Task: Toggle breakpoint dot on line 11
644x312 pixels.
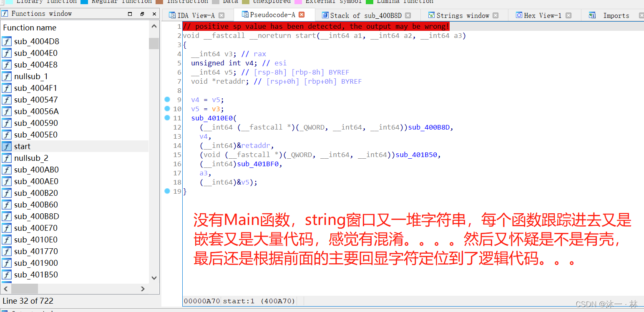Action: click(x=167, y=117)
